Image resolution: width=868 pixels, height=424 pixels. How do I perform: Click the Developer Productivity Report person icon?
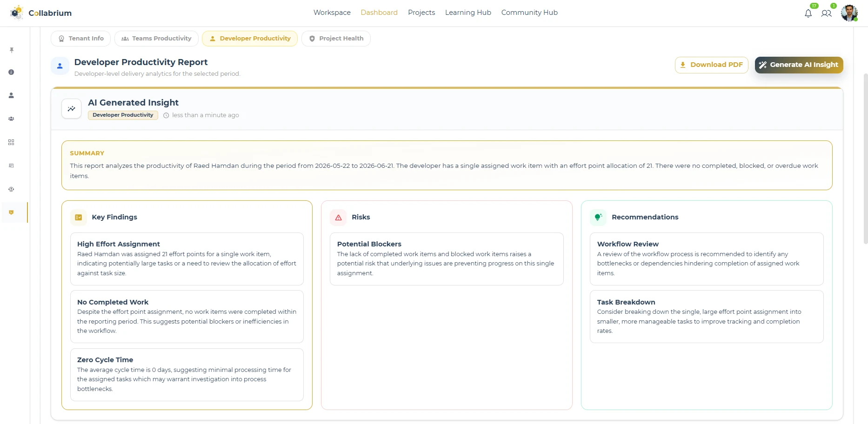(60, 66)
